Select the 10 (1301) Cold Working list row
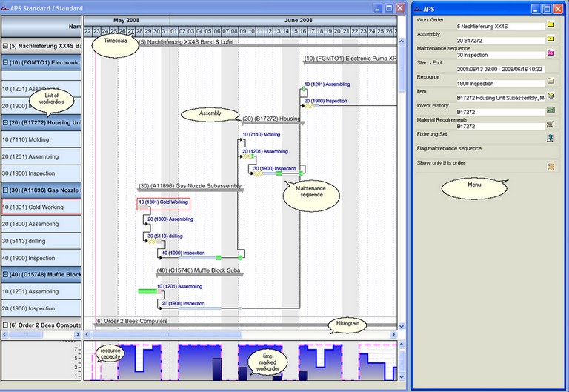The height and width of the screenshot is (392, 569). 41,207
